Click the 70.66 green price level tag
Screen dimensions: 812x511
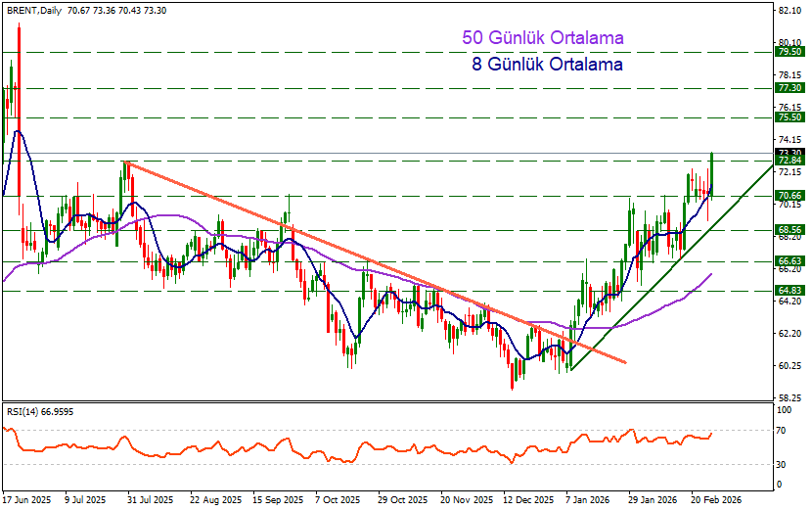coord(789,196)
